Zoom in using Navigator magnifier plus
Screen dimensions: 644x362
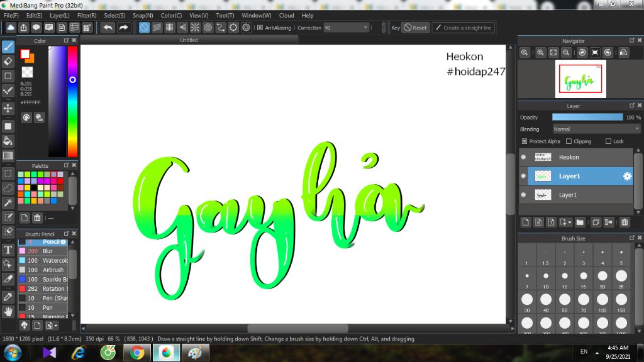click(540, 53)
